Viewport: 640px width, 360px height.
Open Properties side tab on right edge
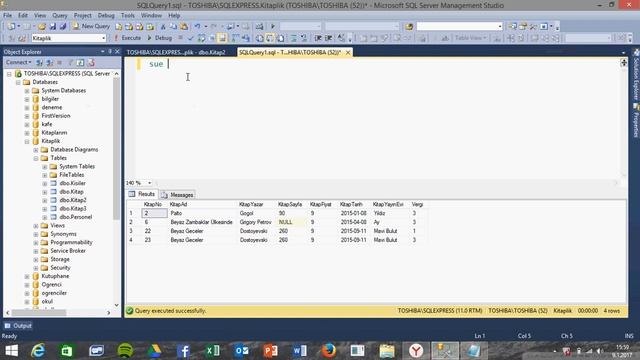tap(636, 121)
